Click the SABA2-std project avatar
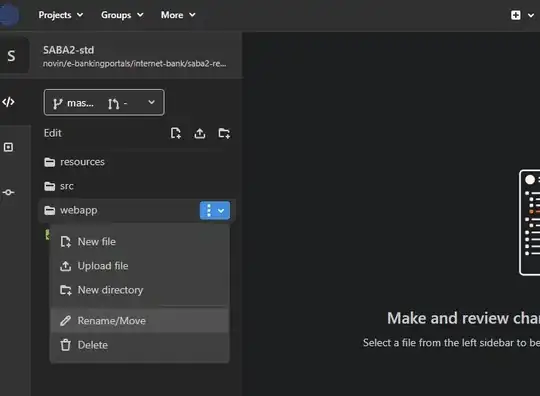This screenshot has height=396, width=540. click(x=12, y=55)
